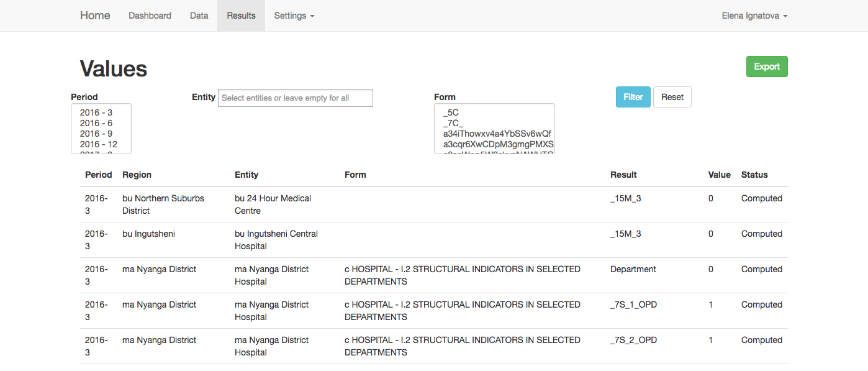Focus the Entity selection input field
The width and height of the screenshot is (868, 371).
[295, 98]
